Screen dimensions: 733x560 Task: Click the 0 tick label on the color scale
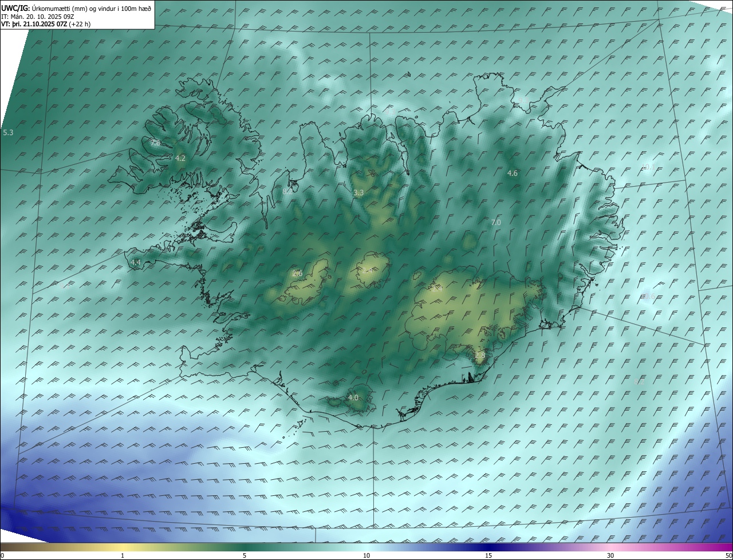pyautogui.click(x=2, y=555)
